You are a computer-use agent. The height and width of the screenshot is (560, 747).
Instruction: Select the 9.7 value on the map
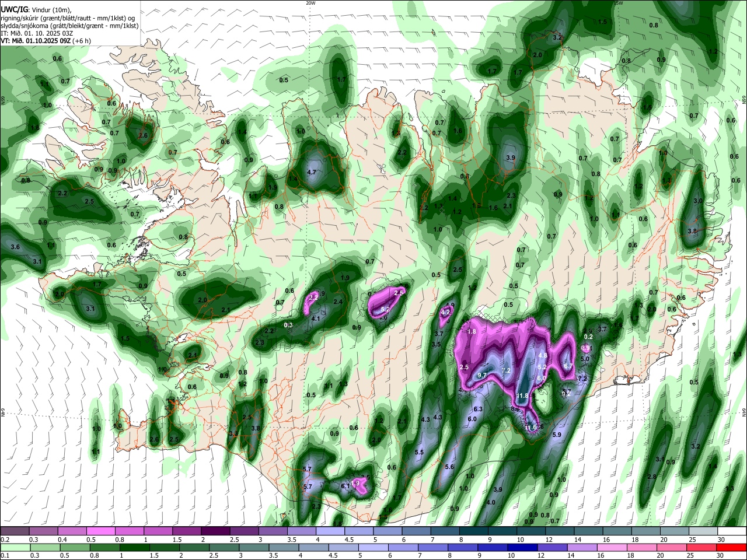[482, 375]
